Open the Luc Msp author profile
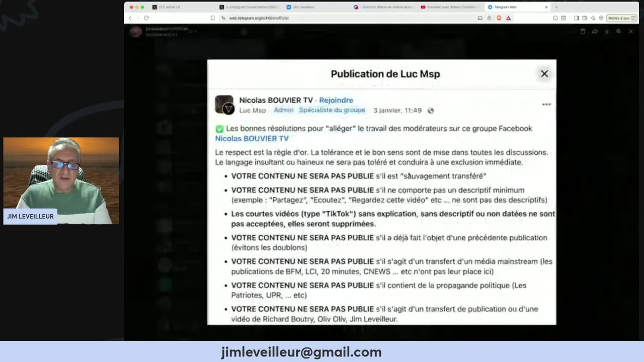The height and width of the screenshot is (362, 644). tap(253, 111)
